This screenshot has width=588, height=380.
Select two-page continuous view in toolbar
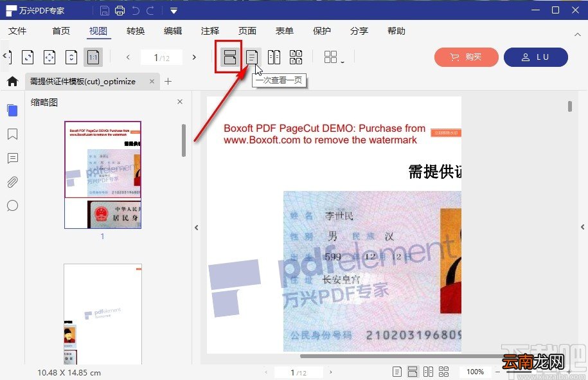296,57
